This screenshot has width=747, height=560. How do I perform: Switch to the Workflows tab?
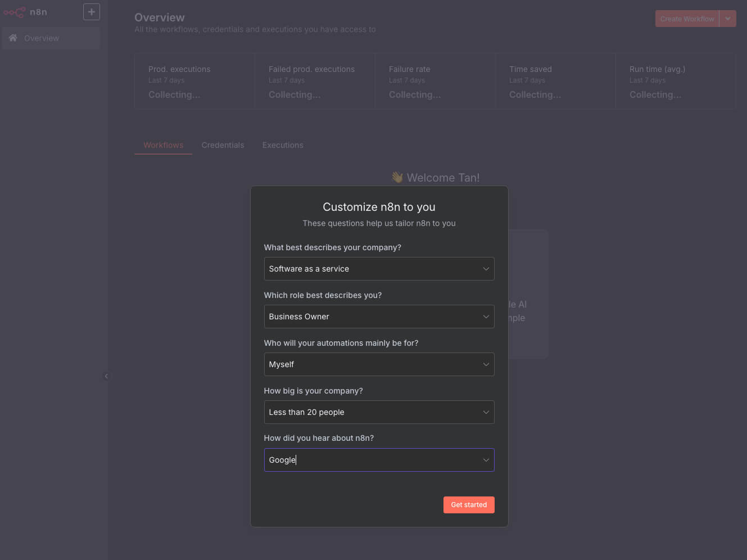coord(164,145)
